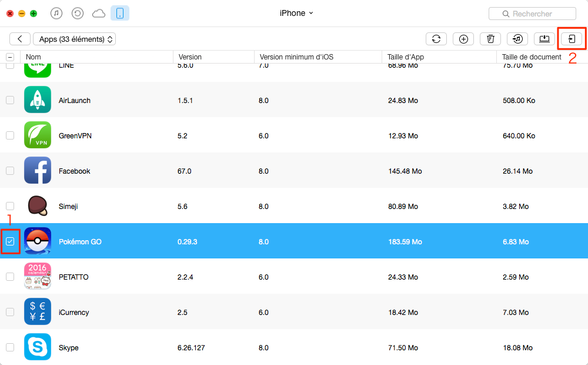This screenshot has width=588, height=365.
Task: Click the 508.00 Ko document size cell
Action: click(519, 100)
